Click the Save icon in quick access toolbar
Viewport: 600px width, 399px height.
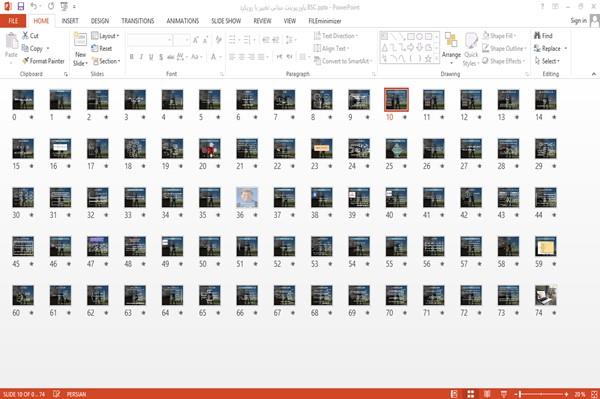coord(21,7)
